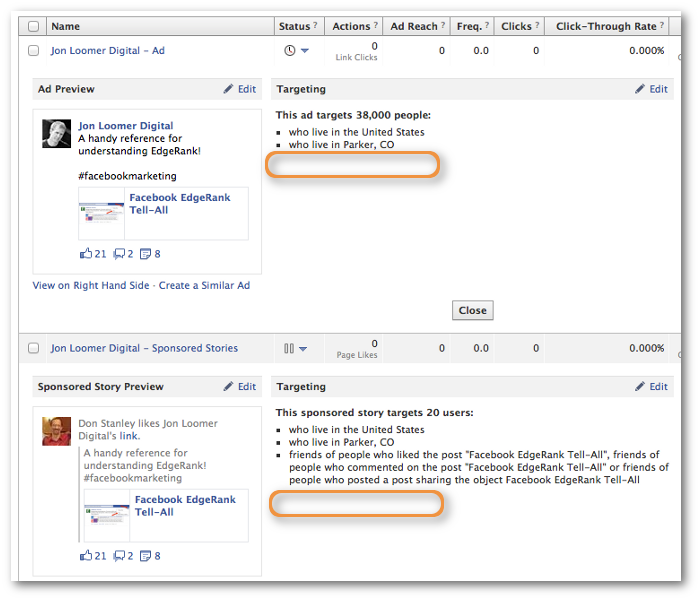
Task: Open the Jon Loomer Digital - Ad link
Action: (108, 50)
